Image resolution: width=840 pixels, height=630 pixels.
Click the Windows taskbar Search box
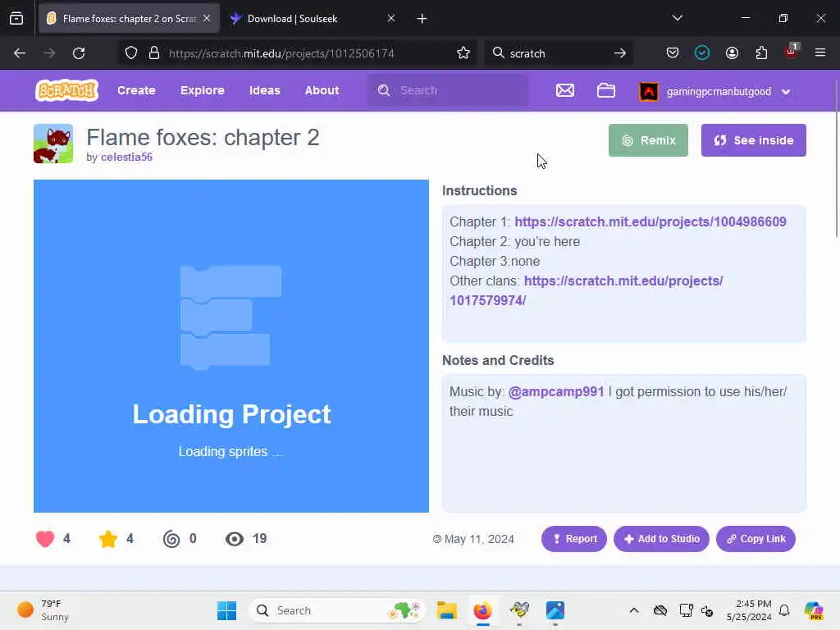[x=336, y=610]
